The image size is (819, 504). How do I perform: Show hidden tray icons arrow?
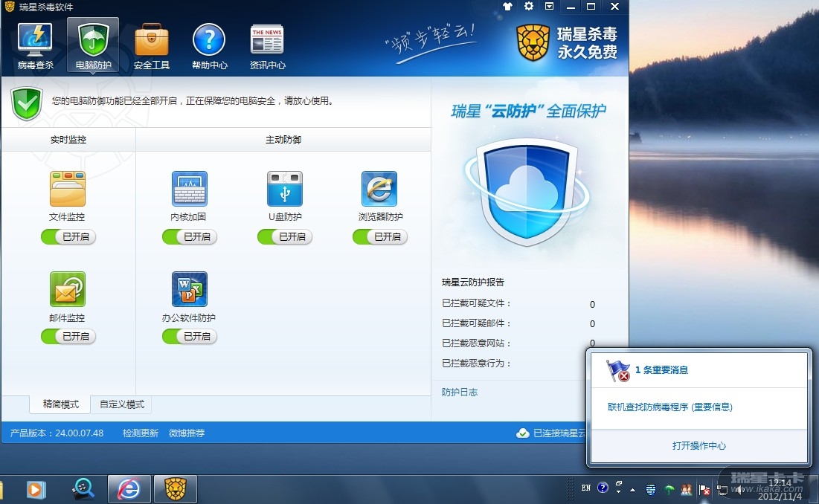[632, 490]
